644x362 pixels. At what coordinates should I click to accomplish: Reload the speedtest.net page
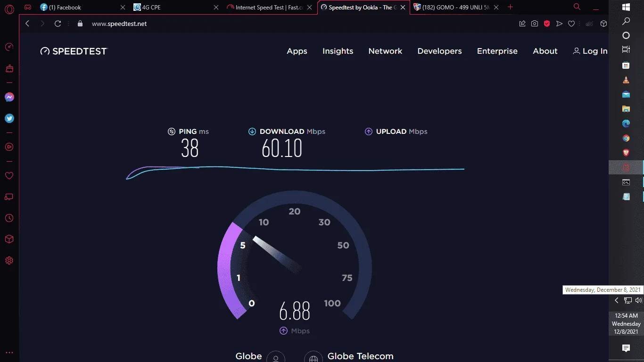point(58,24)
